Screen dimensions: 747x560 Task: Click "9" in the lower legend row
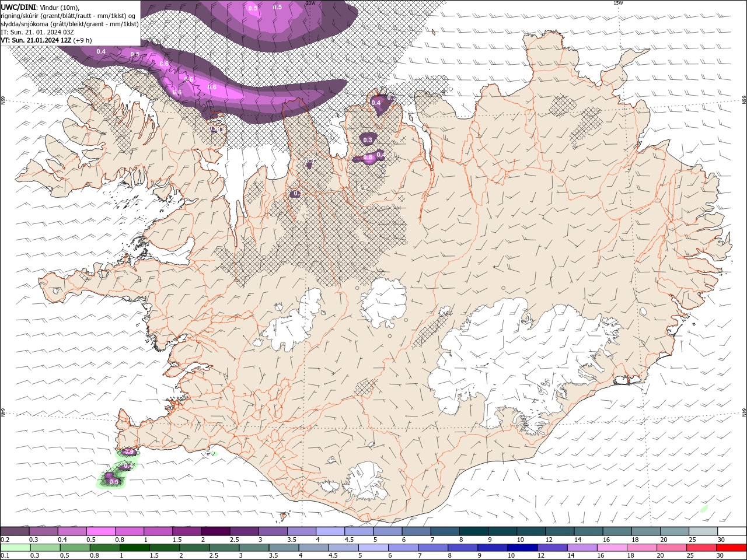coord(480,556)
